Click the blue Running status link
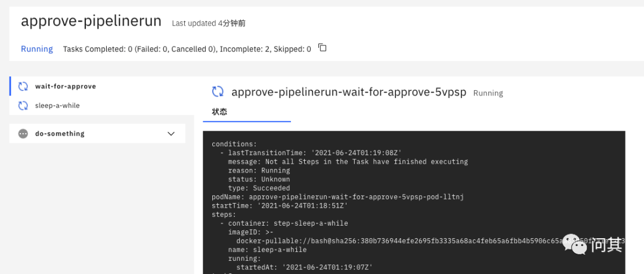644x274 pixels. tap(37, 49)
